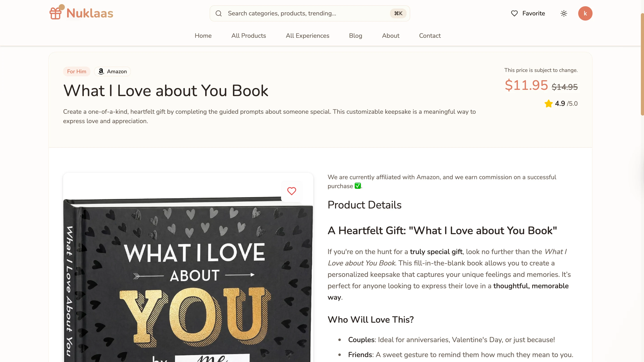Toggle light/dark theme with the sun icon
Image resolution: width=644 pixels, height=362 pixels.
tap(564, 13)
